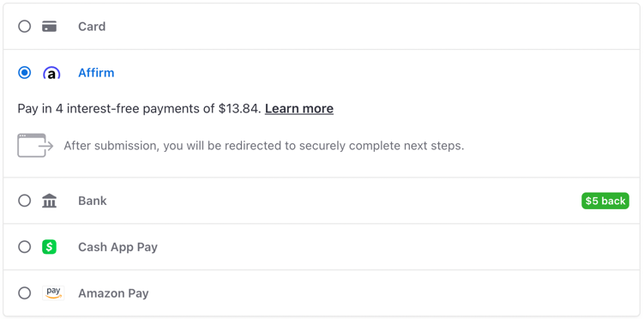The height and width of the screenshot is (319, 644).
Task: Click the green $5 back badge
Action: (x=605, y=201)
